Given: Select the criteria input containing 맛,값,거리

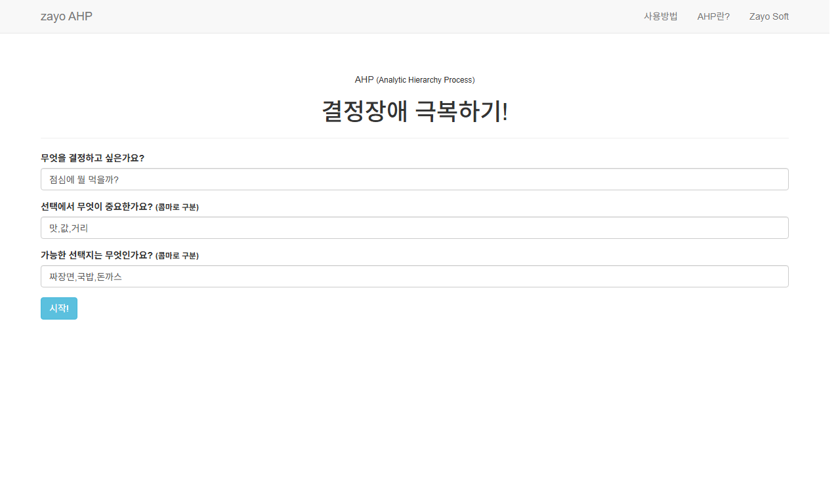Looking at the screenshot, I should point(415,228).
